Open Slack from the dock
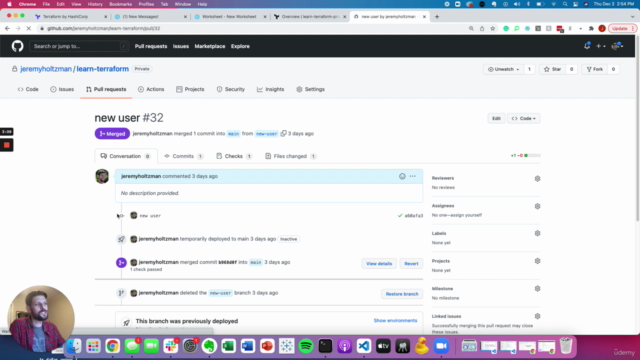 171,346
